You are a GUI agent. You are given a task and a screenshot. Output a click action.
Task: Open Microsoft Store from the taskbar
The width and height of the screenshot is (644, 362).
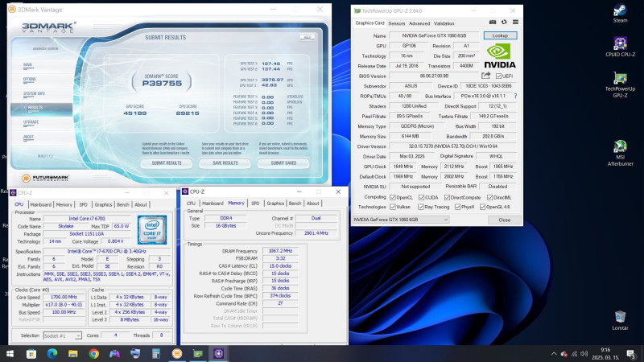click(31, 353)
